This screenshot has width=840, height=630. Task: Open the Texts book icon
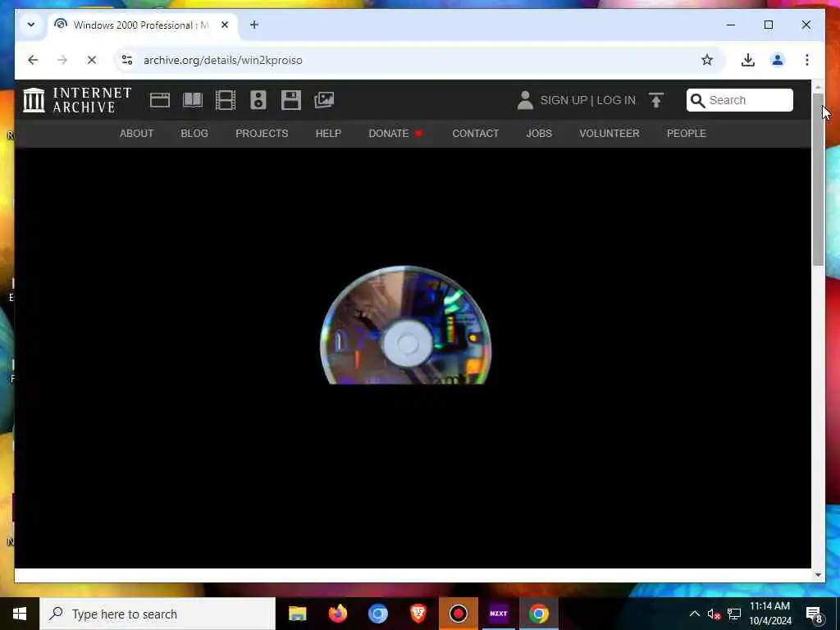pos(193,100)
